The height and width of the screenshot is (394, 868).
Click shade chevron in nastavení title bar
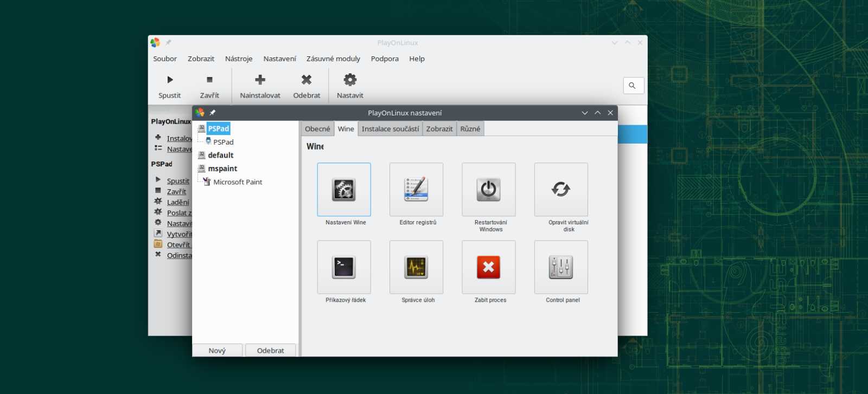pos(585,113)
